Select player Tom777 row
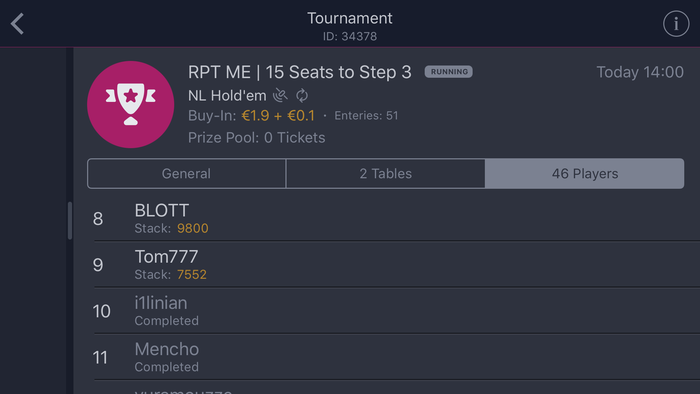The width and height of the screenshot is (700, 394). pyautogui.click(x=397, y=265)
